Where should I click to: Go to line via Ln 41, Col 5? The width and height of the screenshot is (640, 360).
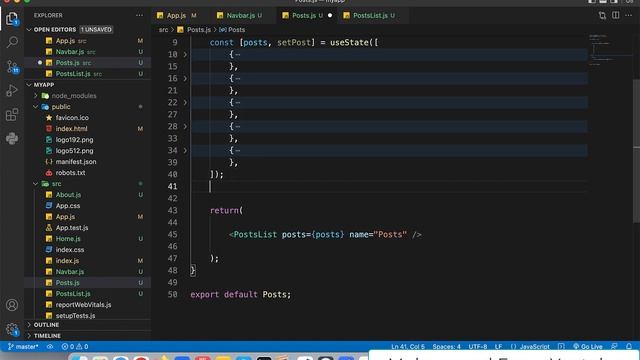(408, 347)
